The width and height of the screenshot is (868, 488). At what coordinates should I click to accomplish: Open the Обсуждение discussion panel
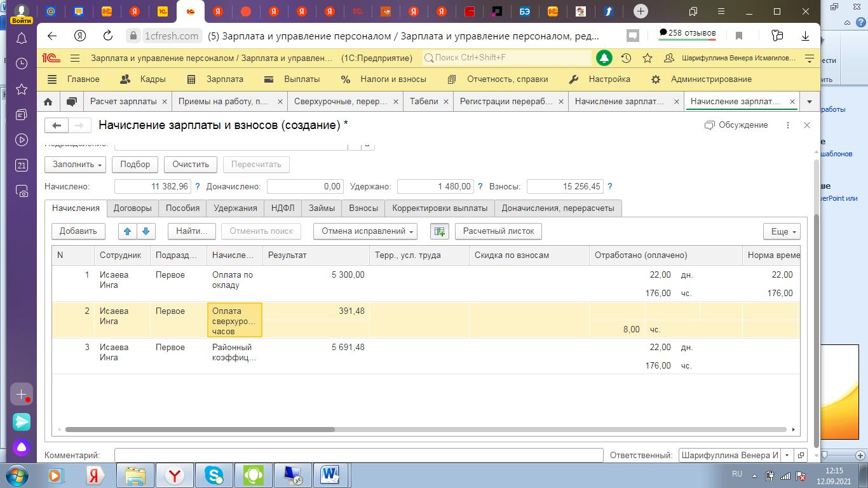pyautogui.click(x=736, y=125)
